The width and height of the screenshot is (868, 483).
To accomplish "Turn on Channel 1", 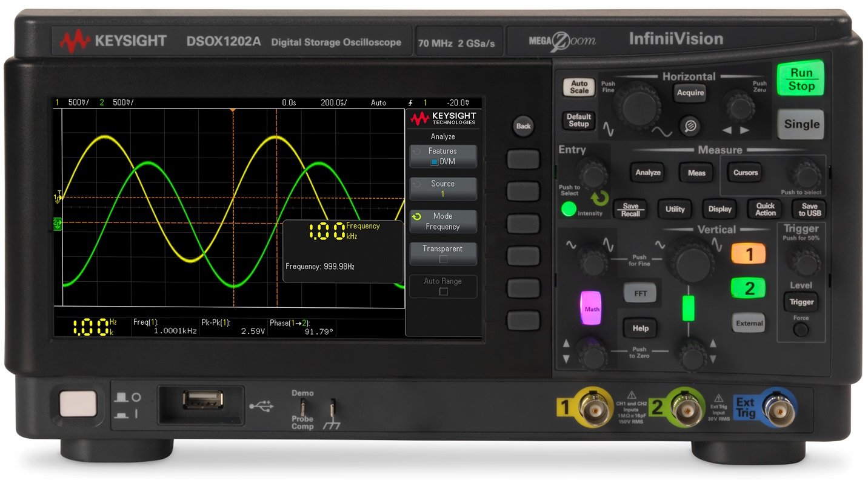I will coord(748,254).
